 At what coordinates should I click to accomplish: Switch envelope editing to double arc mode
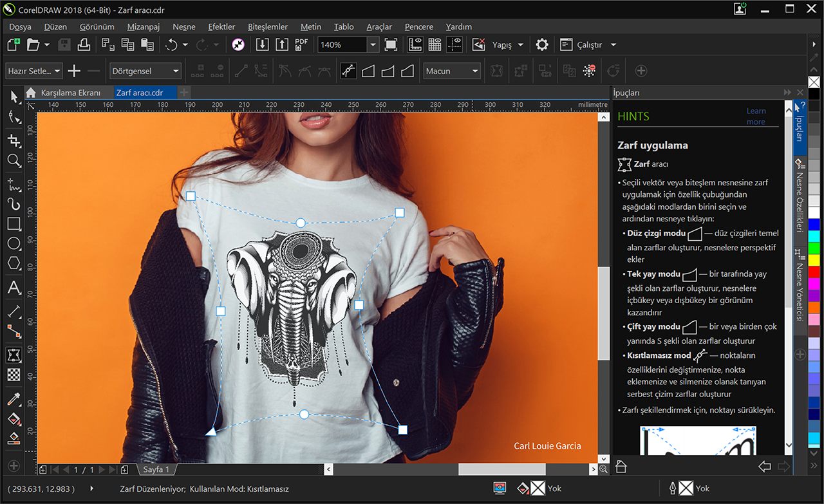(x=407, y=71)
